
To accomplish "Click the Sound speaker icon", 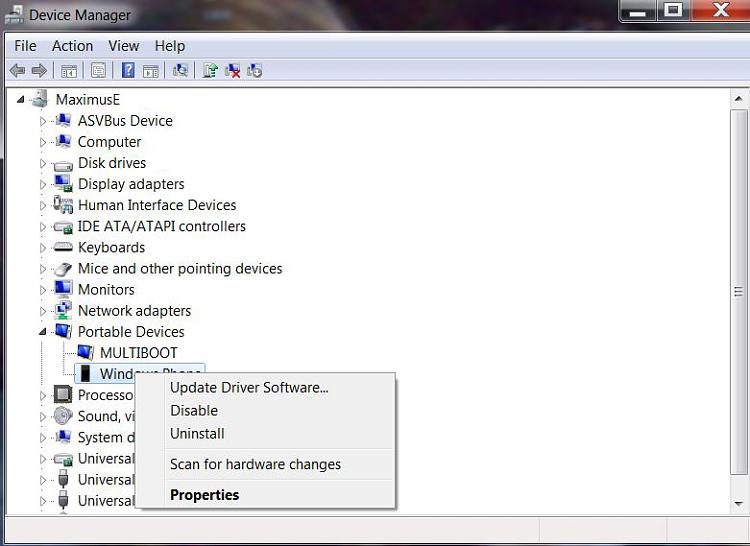I will click(x=63, y=415).
